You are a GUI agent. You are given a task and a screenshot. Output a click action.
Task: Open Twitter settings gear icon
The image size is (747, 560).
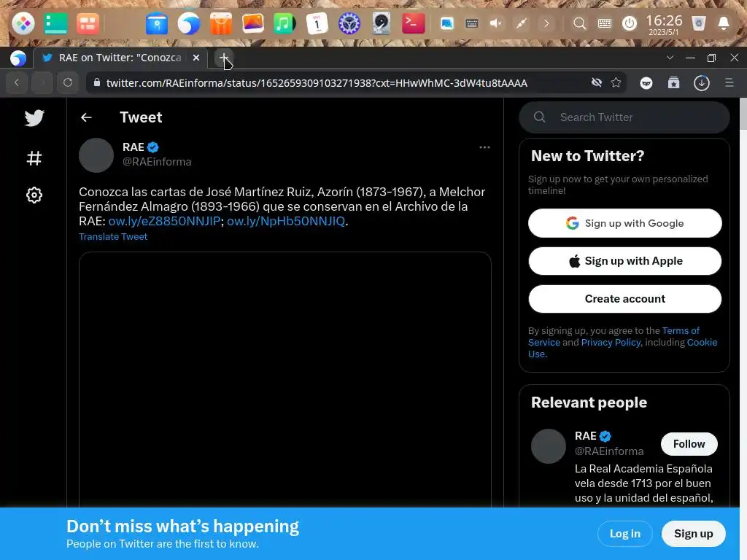(x=34, y=195)
